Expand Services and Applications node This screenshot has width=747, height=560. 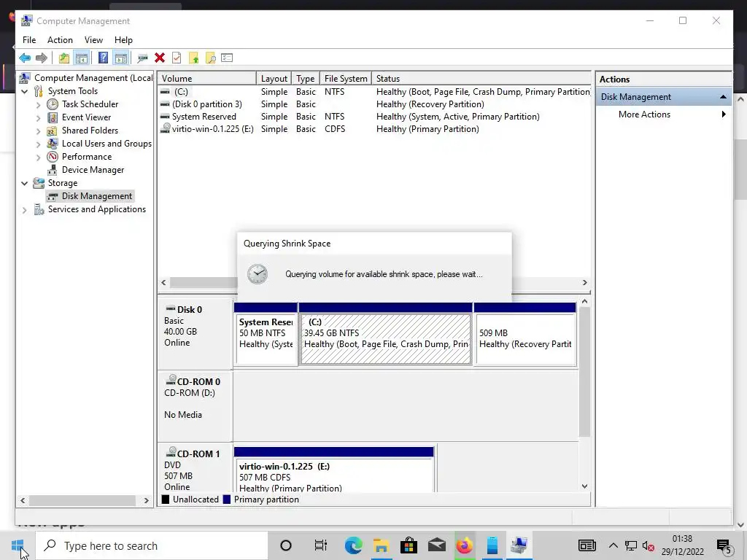[25, 209]
